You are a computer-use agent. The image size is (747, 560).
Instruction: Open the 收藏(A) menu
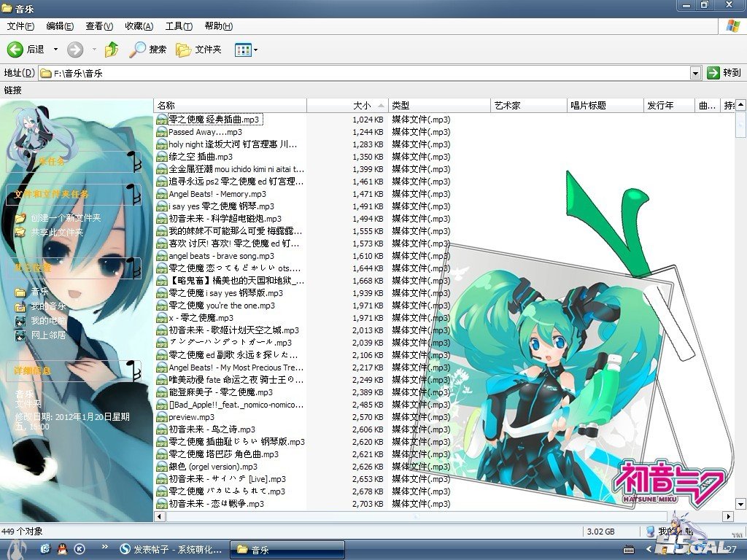coord(139,26)
